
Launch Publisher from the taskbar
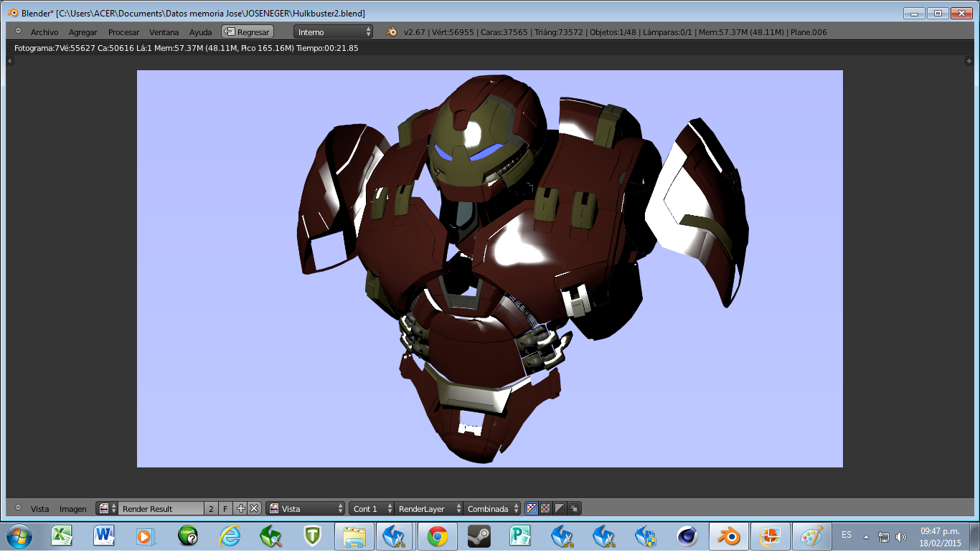(x=520, y=536)
